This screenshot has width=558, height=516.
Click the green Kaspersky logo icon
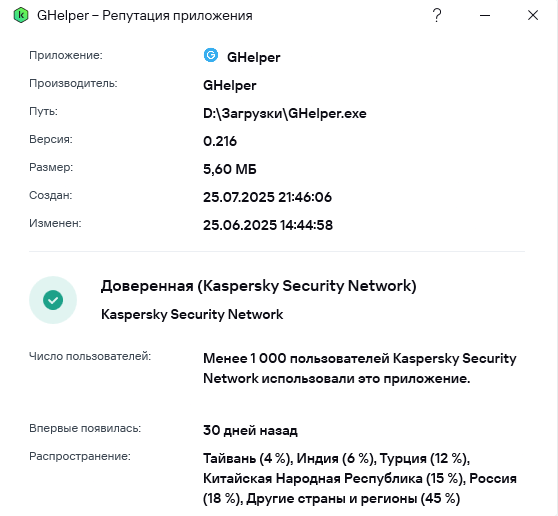pos(21,15)
